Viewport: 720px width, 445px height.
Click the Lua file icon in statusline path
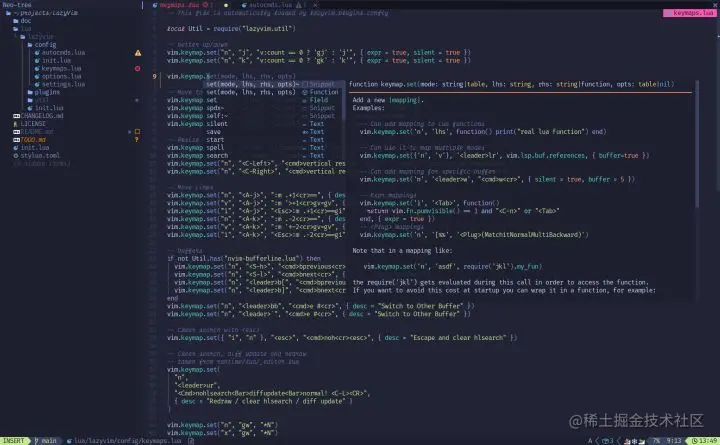coord(69,441)
